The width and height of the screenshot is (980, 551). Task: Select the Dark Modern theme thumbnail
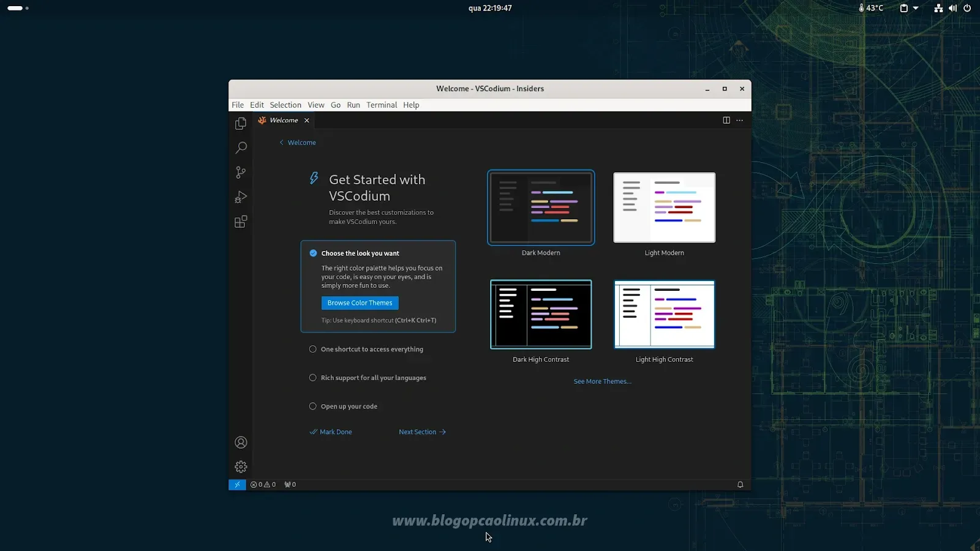point(541,208)
